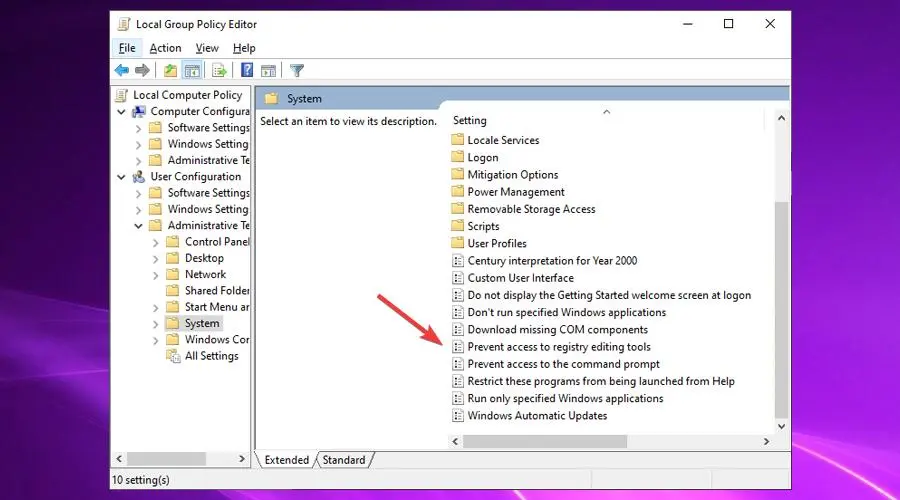Toggle Show/Hide Console Tree toolbar icon
This screenshot has width=900, height=500.
click(192, 70)
